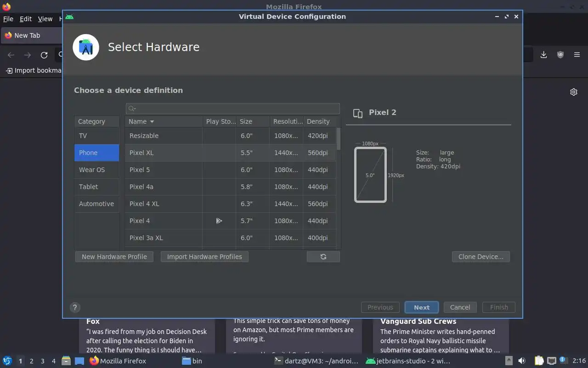The image size is (588, 368).
Task: Click the Pixel 2 device preview outline
Action: (370, 175)
